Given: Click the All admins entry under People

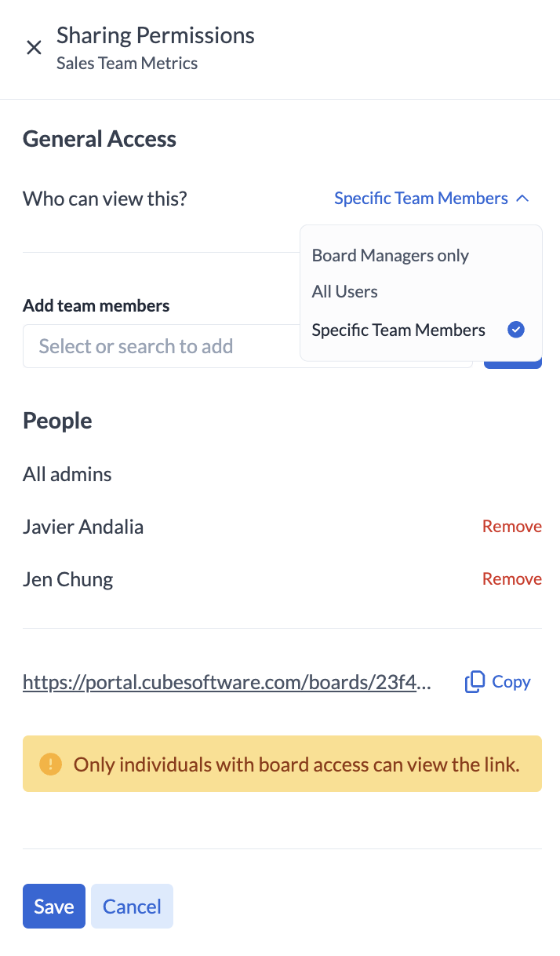Looking at the screenshot, I should (67, 474).
